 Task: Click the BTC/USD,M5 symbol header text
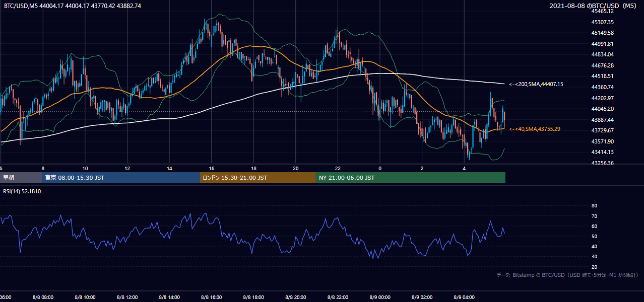click(x=20, y=6)
